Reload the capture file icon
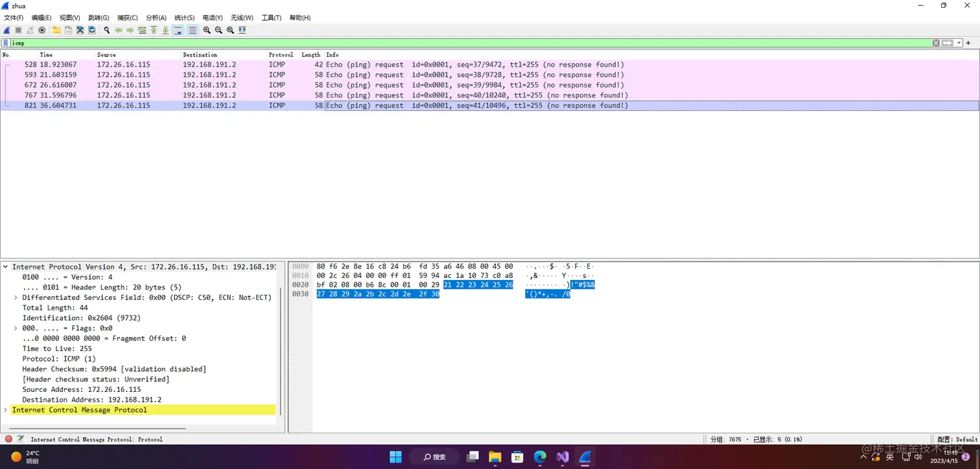 point(92,30)
